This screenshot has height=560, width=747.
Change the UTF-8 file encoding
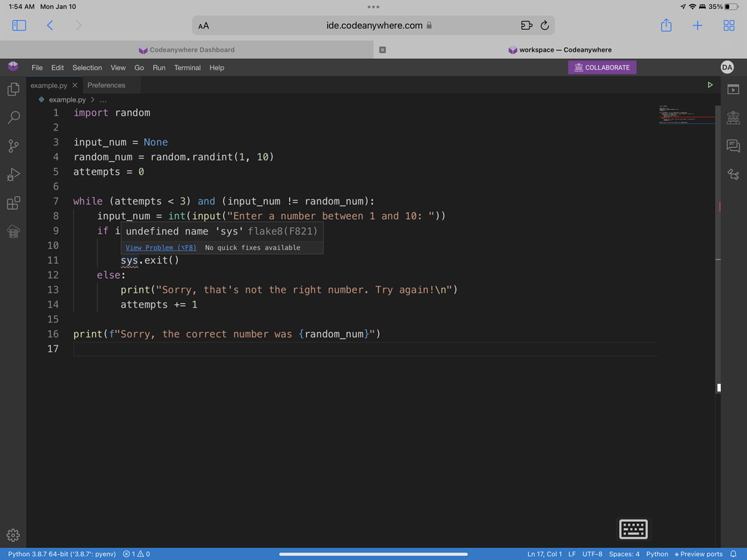click(x=592, y=554)
